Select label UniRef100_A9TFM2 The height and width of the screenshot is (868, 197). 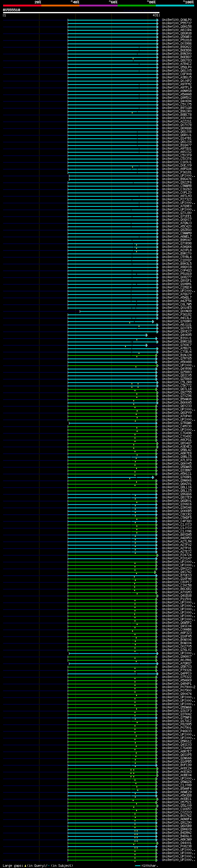click(177, 84)
